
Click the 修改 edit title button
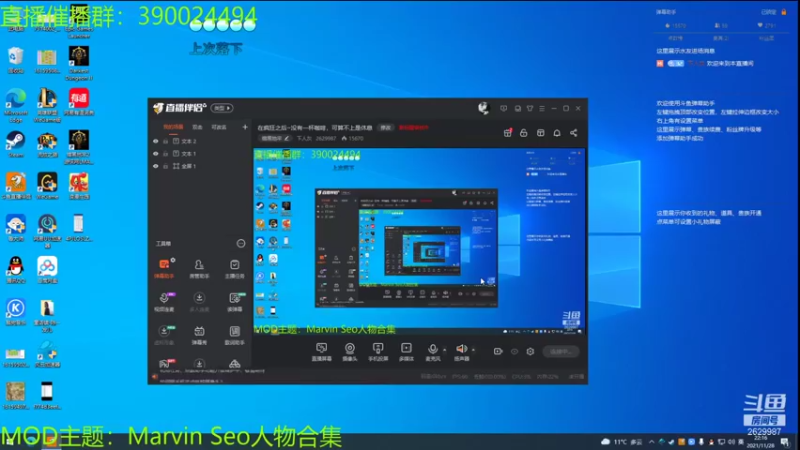click(x=386, y=128)
